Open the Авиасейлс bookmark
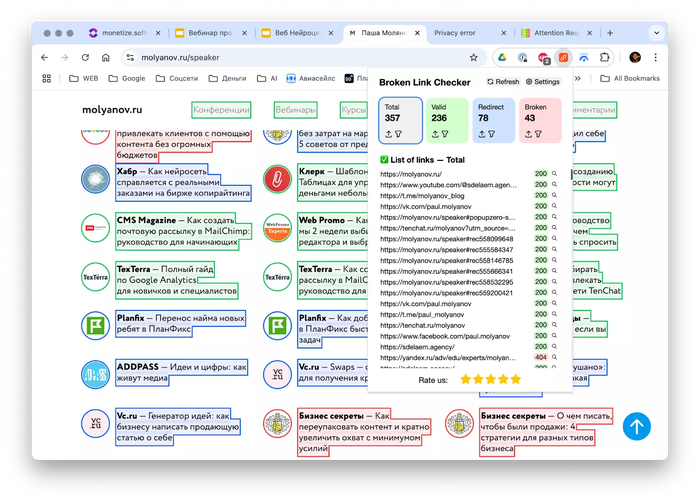 [x=311, y=79]
